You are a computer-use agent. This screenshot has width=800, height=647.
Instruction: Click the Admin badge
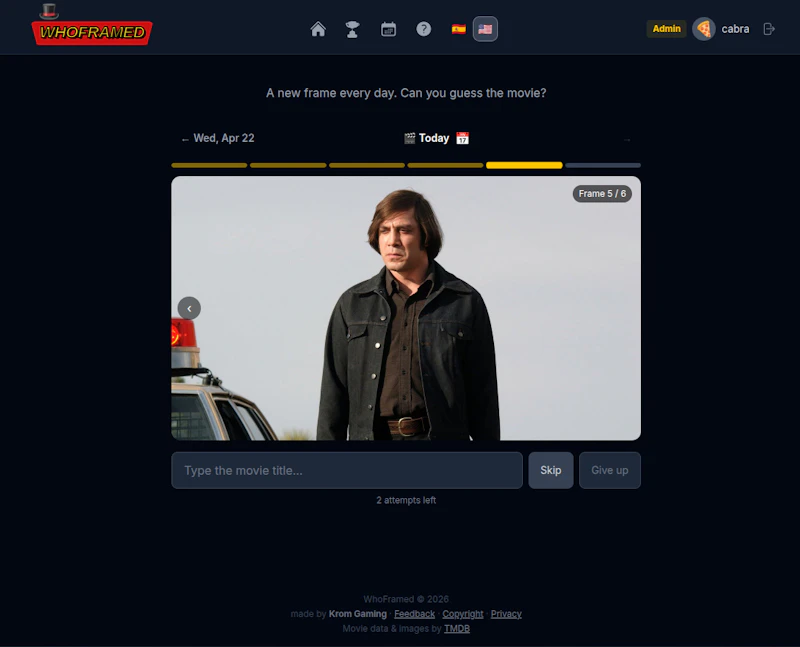click(x=666, y=29)
